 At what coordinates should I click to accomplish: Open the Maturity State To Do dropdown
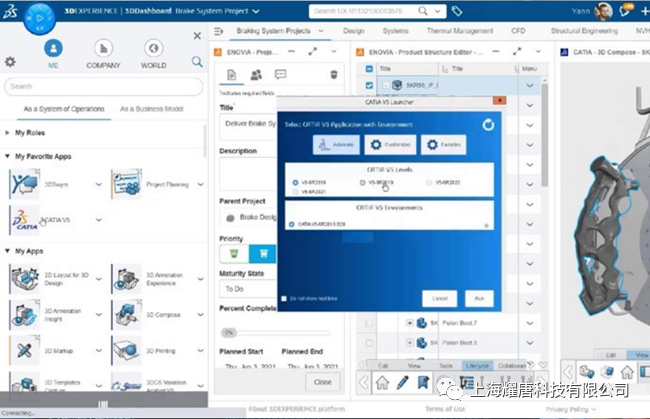(248, 289)
